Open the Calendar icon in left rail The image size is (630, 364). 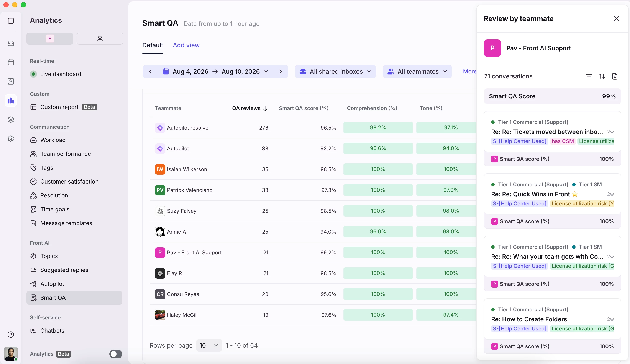pyautogui.click(x=11, y=62)
